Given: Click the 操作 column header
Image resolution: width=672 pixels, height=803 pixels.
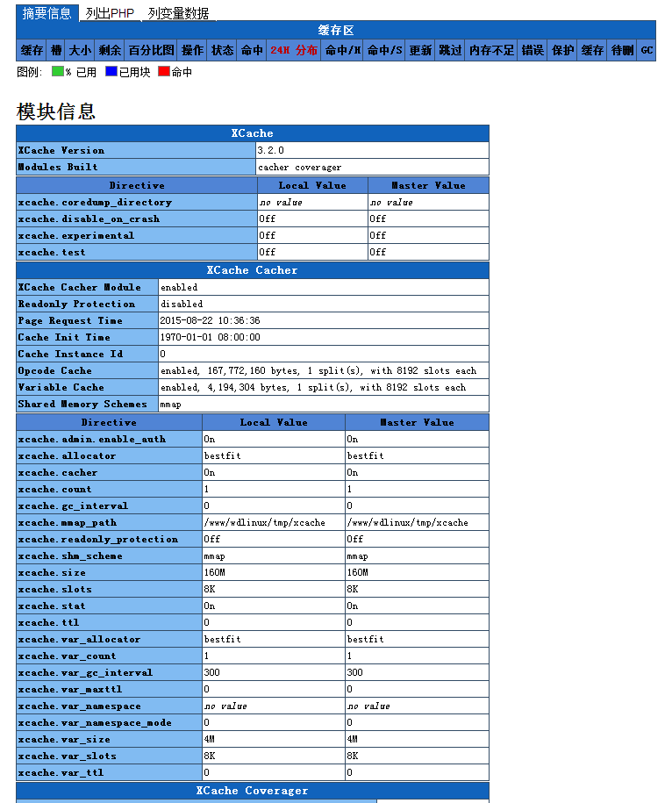Looking at the screenshot, I should tap(192, 50).
